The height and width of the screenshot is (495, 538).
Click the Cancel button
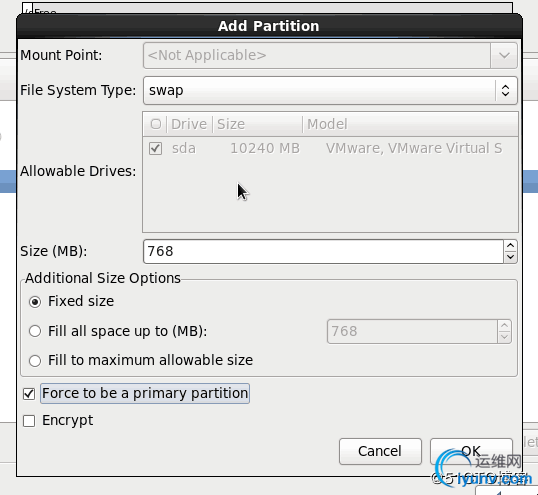[x=380, y=451]
